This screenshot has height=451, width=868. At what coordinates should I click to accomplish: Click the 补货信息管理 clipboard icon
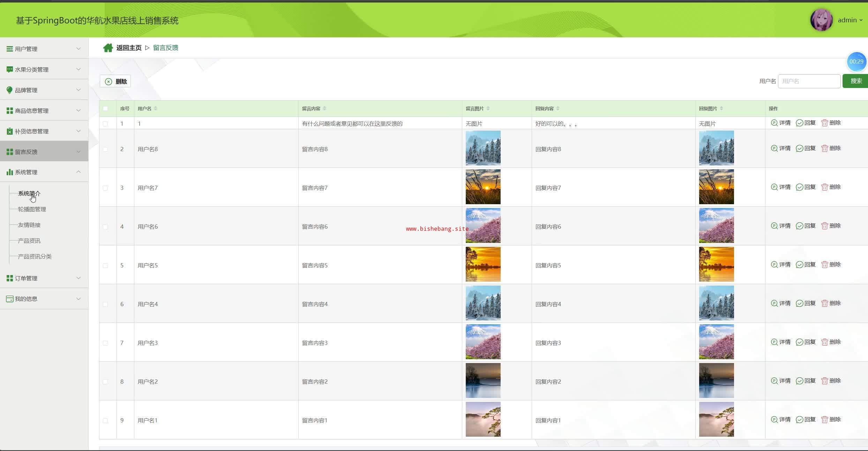pos(10,131)
